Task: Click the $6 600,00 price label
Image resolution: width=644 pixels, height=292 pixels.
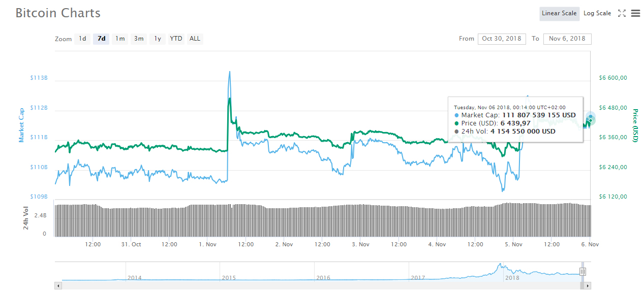Action: [x=612, y=78]
